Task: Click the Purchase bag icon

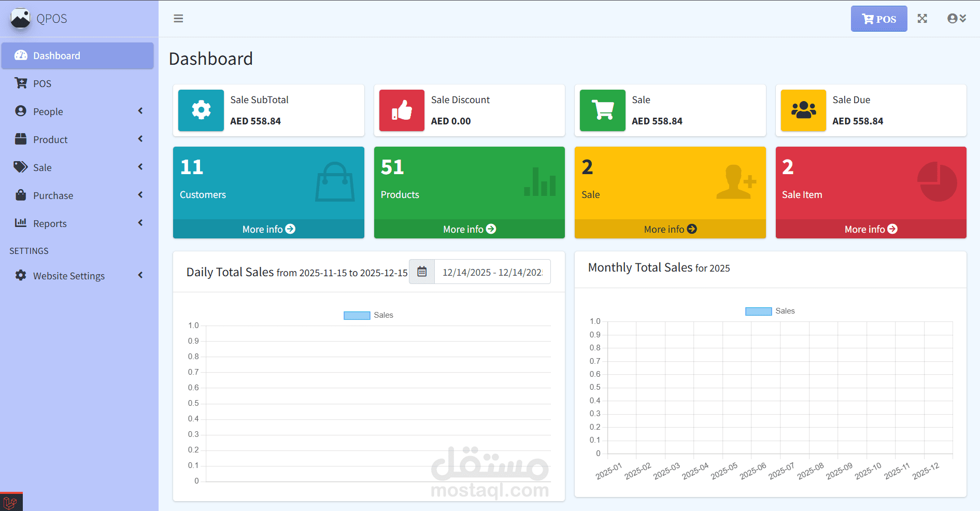Action: (x=21, y=195)
